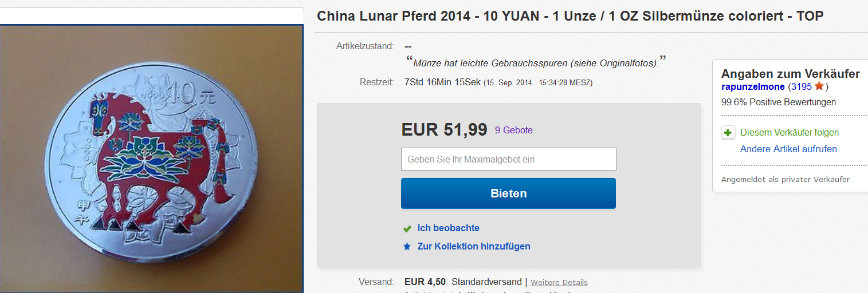Image resolution: width=868 pixels, height=293 pixels.
Task: Click the orange feedback star beside 3195
Action: (x=819, y=86)
